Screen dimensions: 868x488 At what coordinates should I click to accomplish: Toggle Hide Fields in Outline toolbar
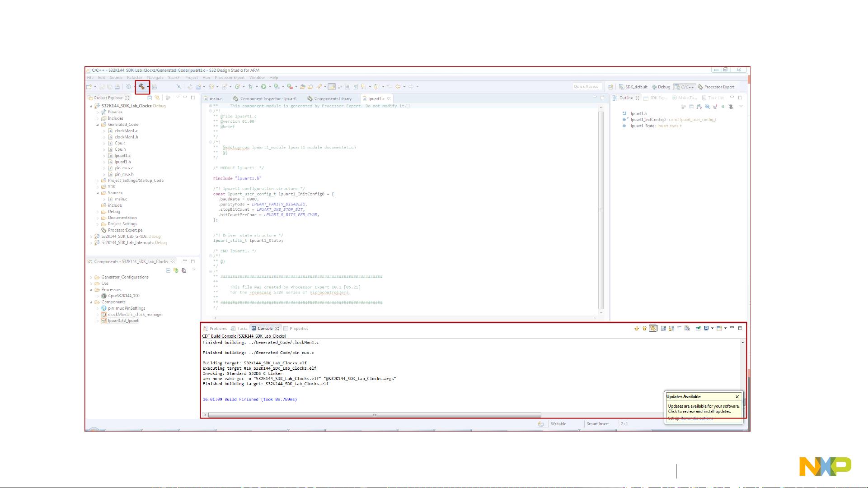[707, 107]
